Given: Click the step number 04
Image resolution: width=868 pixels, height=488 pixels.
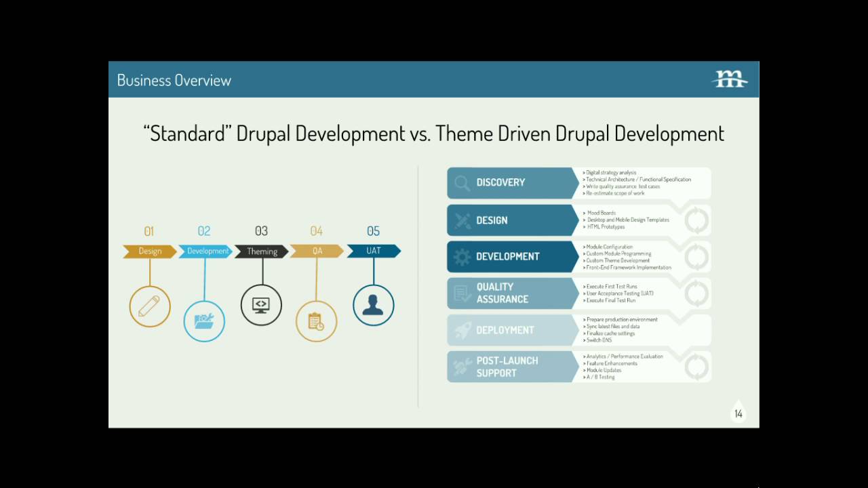Looking at the screenshot, I should pos(317,231).
